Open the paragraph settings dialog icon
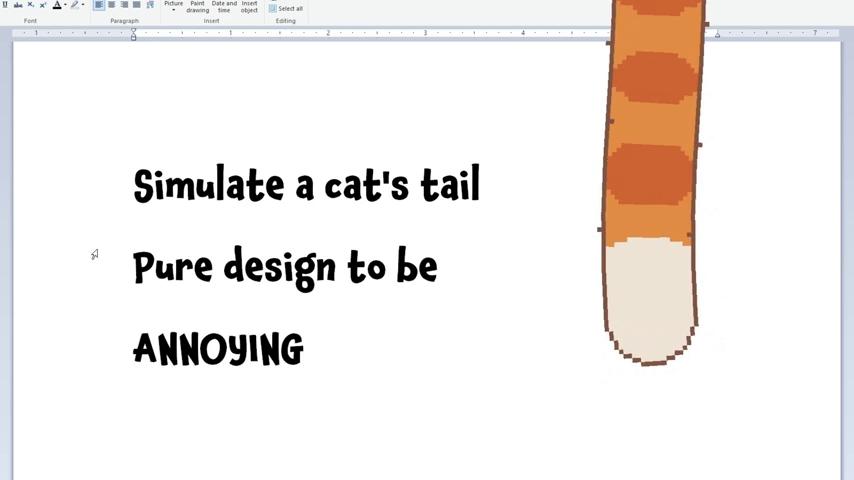 click(150, 5)
